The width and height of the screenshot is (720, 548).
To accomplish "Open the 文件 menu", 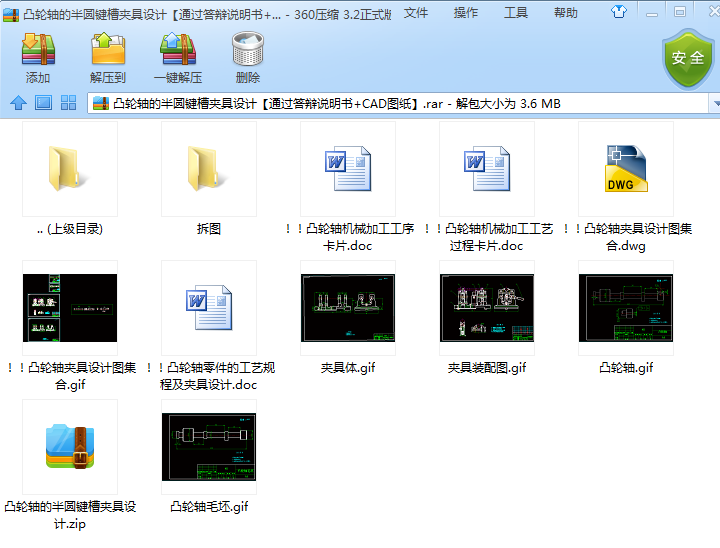I will click(x=416, y=13).
